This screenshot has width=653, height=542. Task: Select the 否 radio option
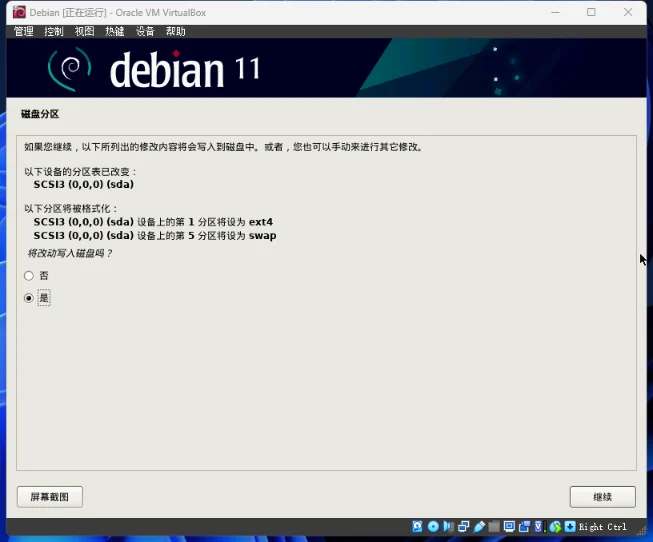pyautogui.click(x=29, y=276)
